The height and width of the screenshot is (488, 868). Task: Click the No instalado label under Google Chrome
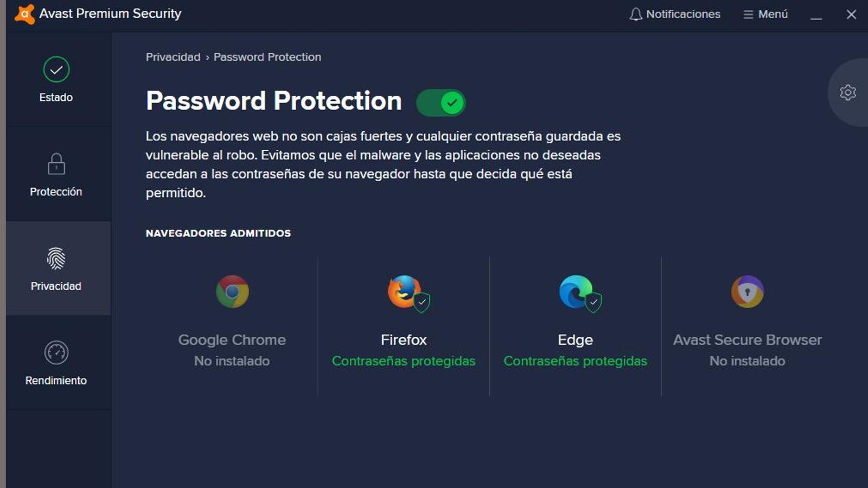(232, 361)
